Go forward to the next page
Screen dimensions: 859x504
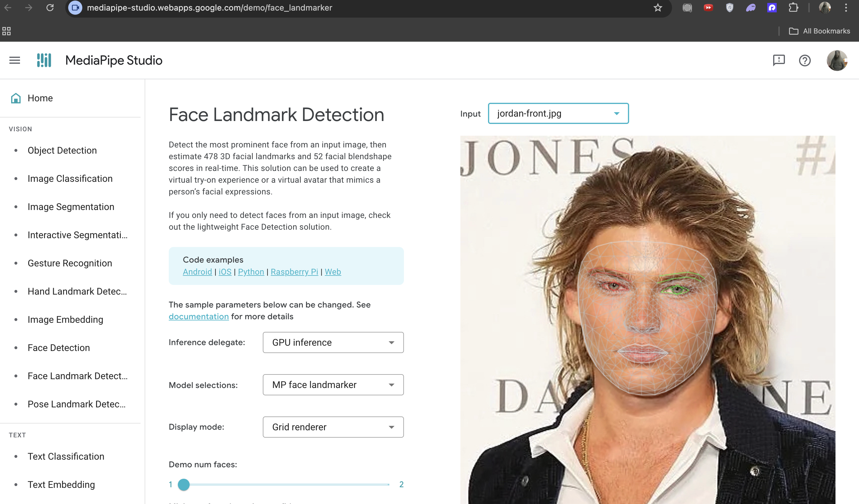29,8
